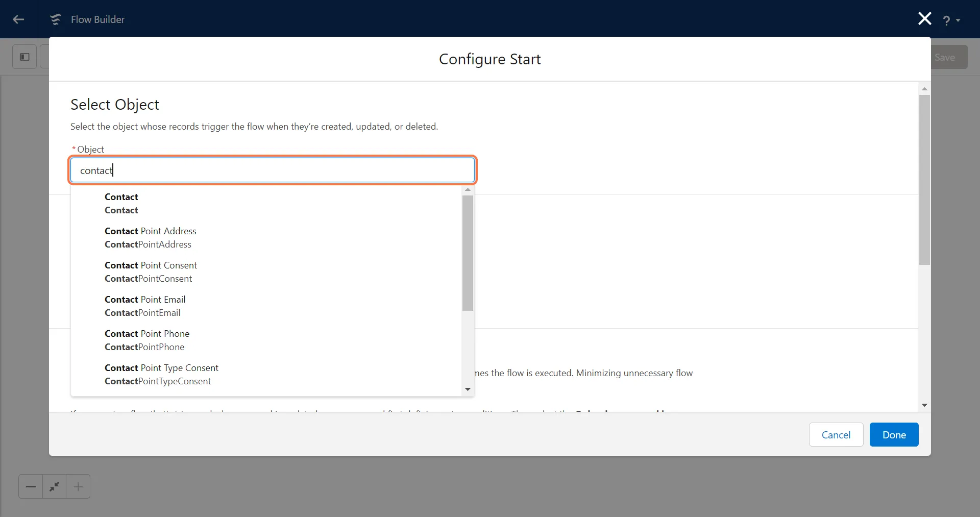Screen dimensions: 980x517
Task: Click the fit-to-view canvas icon
Action: coord(54,486)
